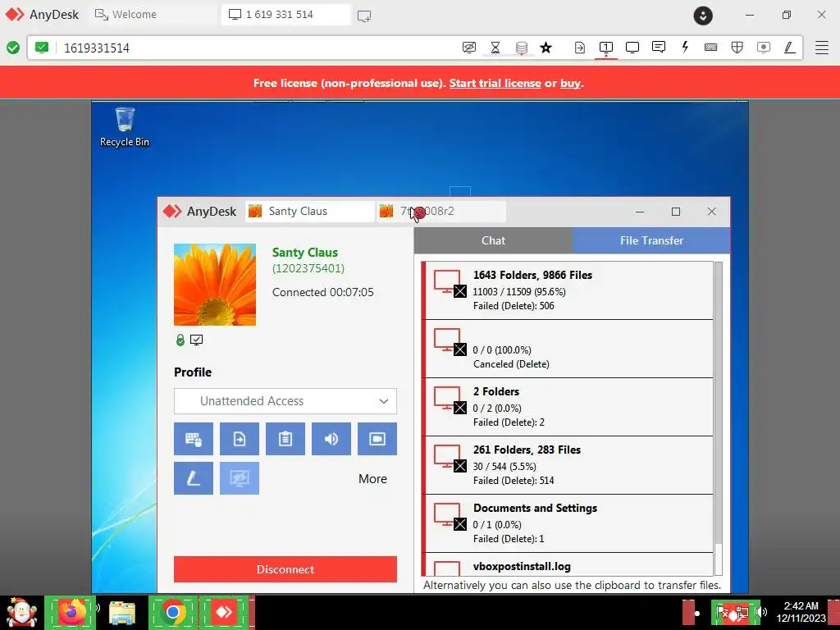Open the Santa Start button on the taskbar
Viewport: 840px width, 630px height.
[x=21, y=612]
